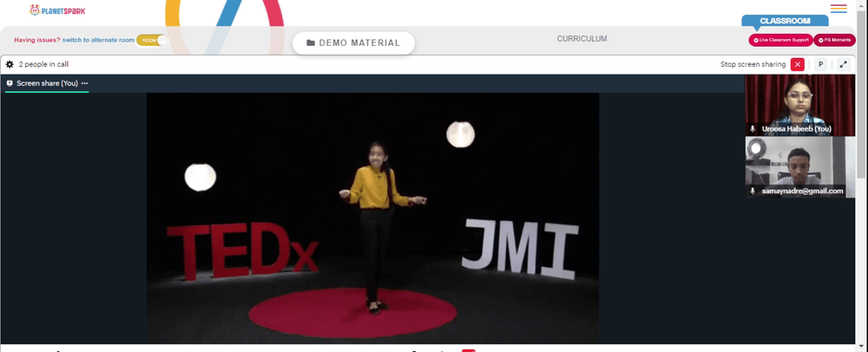This screenshot has width=868, height=352.
Task: Stop screen sharing with red X
Action: coord(797,64)
